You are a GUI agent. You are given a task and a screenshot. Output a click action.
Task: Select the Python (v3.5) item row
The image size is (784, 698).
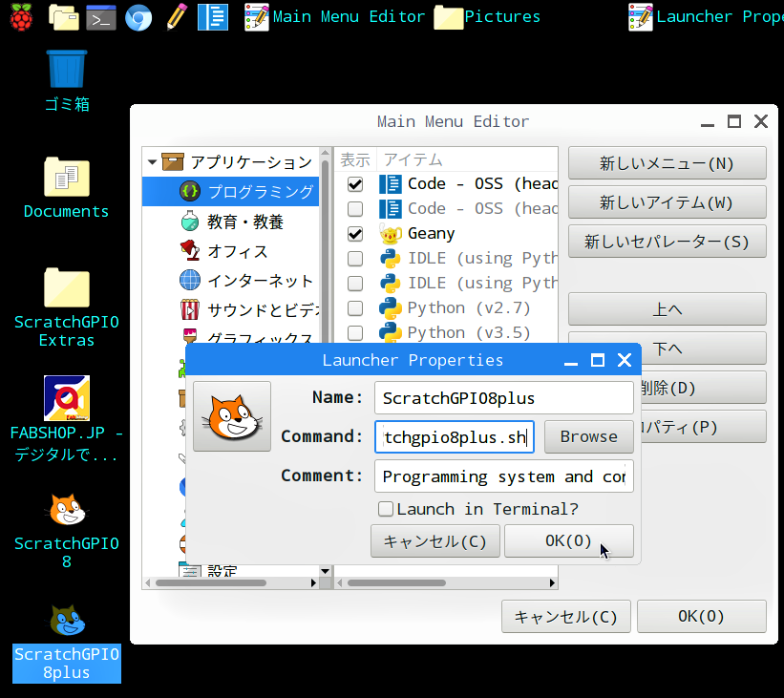coord(446,332)
